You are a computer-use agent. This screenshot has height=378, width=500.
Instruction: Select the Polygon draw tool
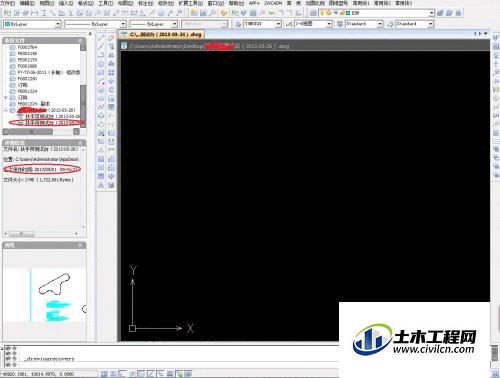pyautogui.click(x=101, y=64)
